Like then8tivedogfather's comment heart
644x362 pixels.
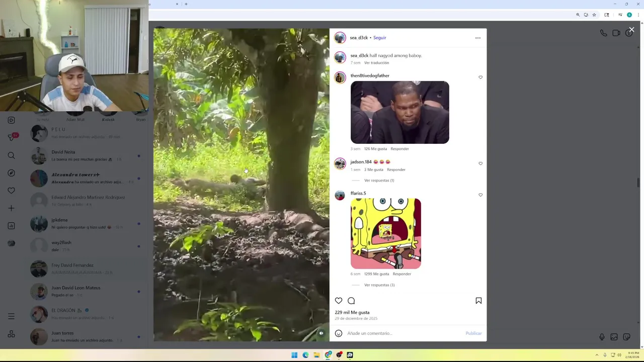click(480, 77)
